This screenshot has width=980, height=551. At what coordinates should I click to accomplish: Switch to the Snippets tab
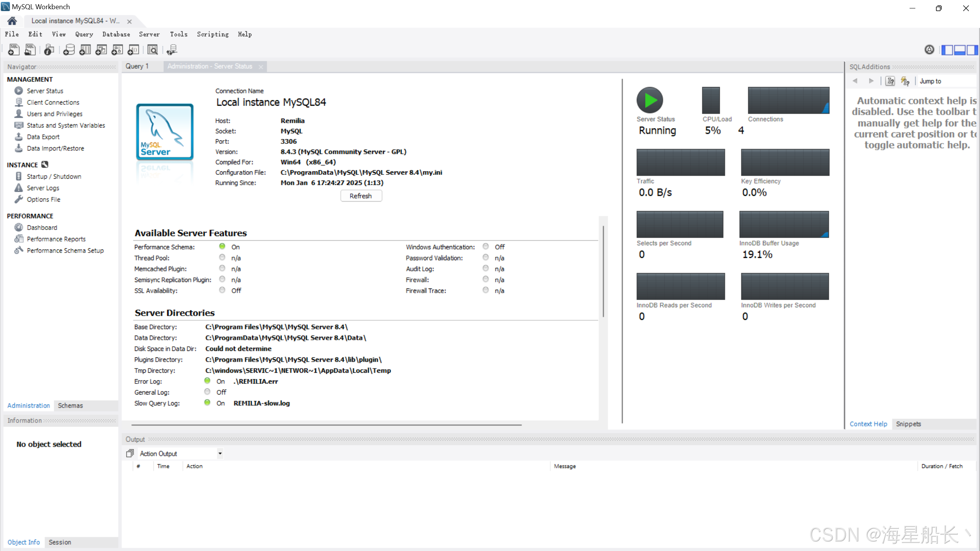(x=908, y=424)
